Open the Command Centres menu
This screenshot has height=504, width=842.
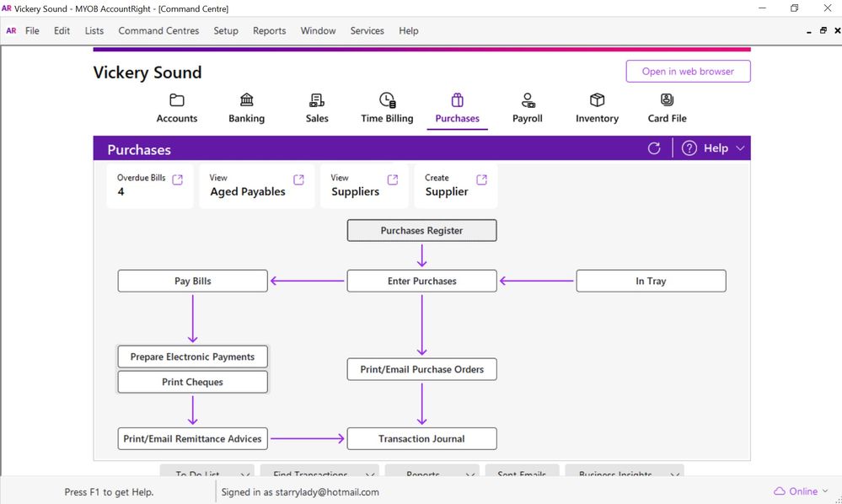point(158,30)
